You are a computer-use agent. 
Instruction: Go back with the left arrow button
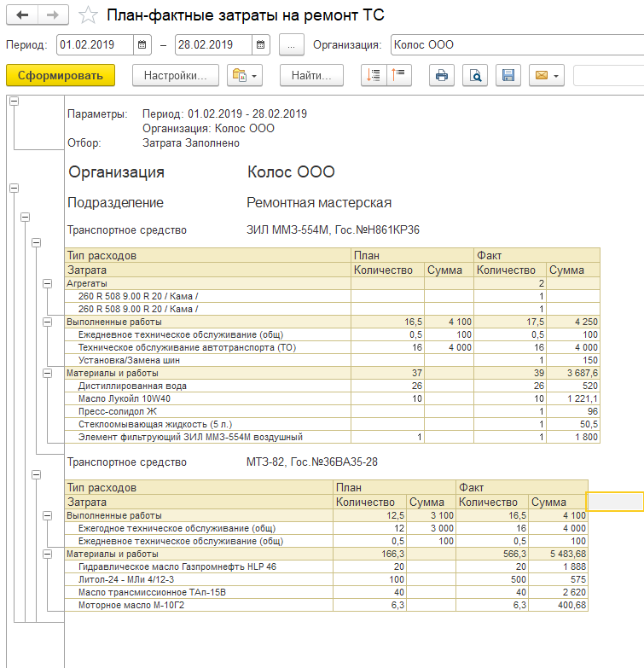click(x=22, y=15)
